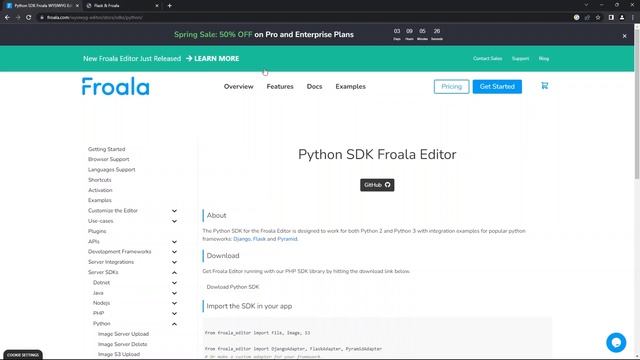Open Plugins in sidebar
The image size is (640, 360).
click(97, 231)
